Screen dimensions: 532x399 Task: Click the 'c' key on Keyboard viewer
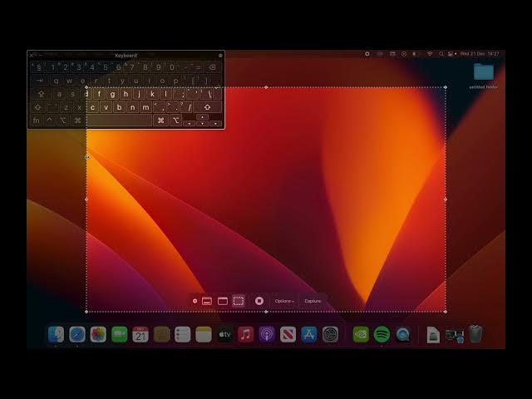coord(92,107)
